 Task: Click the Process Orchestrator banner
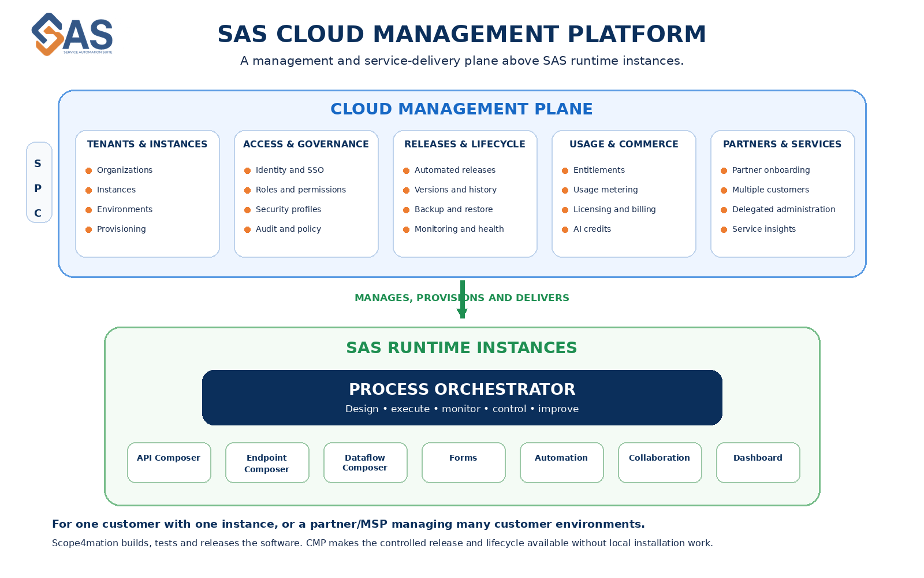tap(462, 398)
